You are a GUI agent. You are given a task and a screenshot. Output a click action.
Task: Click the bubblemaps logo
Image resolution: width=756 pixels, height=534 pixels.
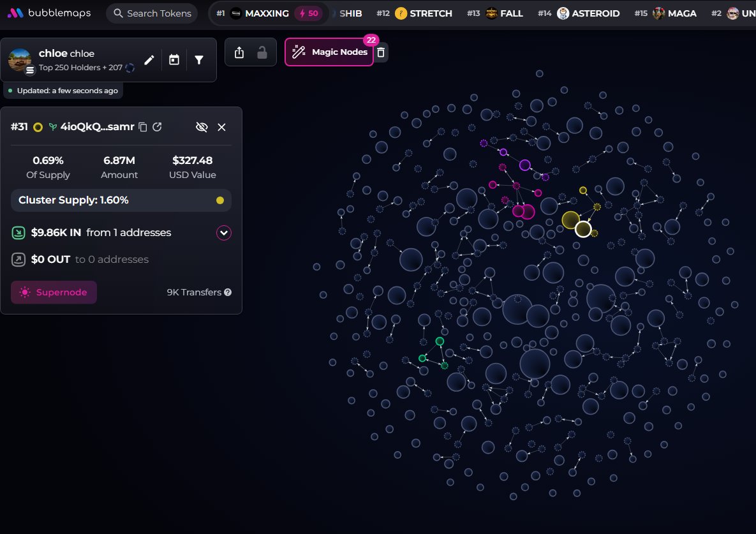[x=49, y=13]
